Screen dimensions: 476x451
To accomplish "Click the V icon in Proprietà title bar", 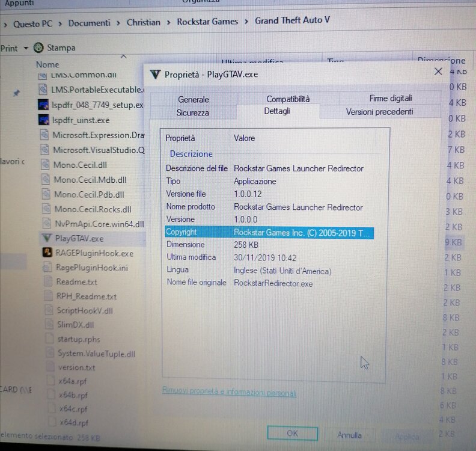I will point(155,75).
